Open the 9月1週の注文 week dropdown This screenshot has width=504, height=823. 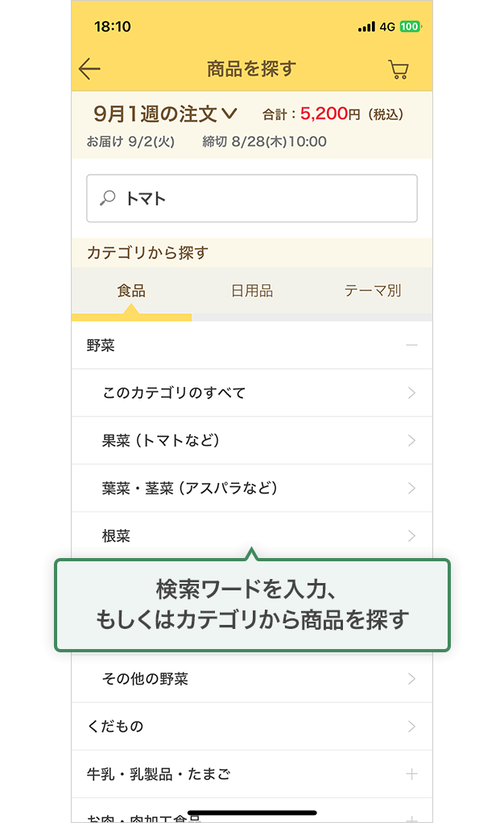pos(165,114)
